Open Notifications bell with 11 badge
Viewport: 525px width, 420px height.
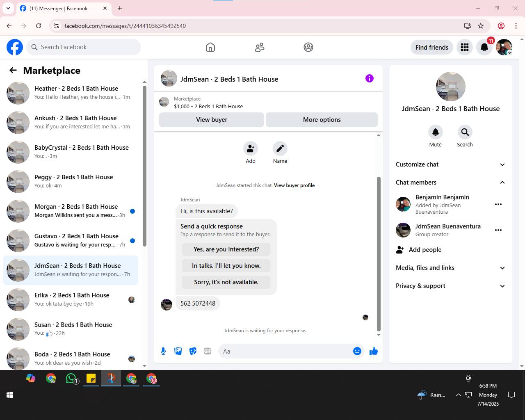pyautogui.click(x=484, y=47)
